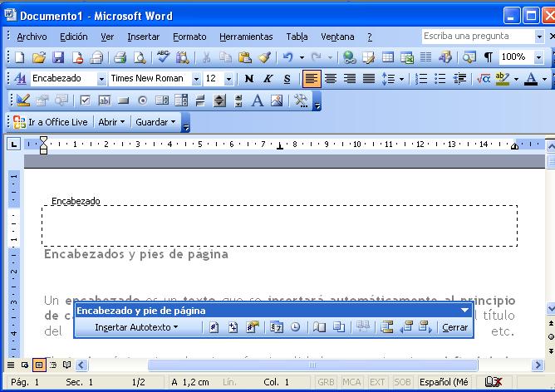Viewport: 555px width, 392px height.
Task: Show next header section icon
Action: pos(425,327)
